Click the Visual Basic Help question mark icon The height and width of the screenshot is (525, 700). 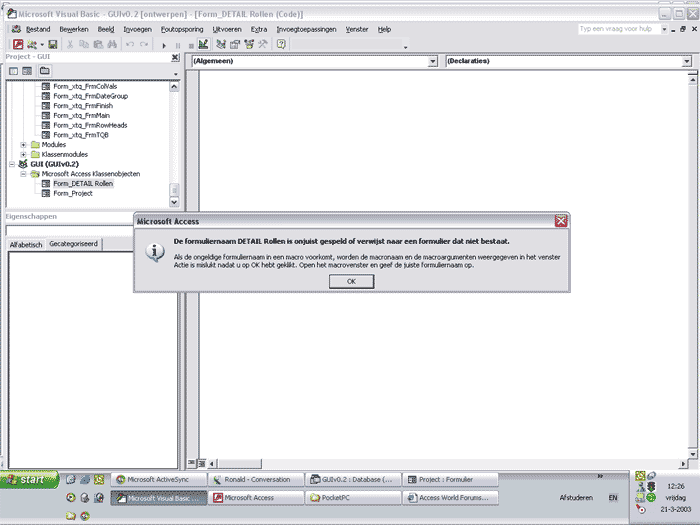tap(281, 44)
